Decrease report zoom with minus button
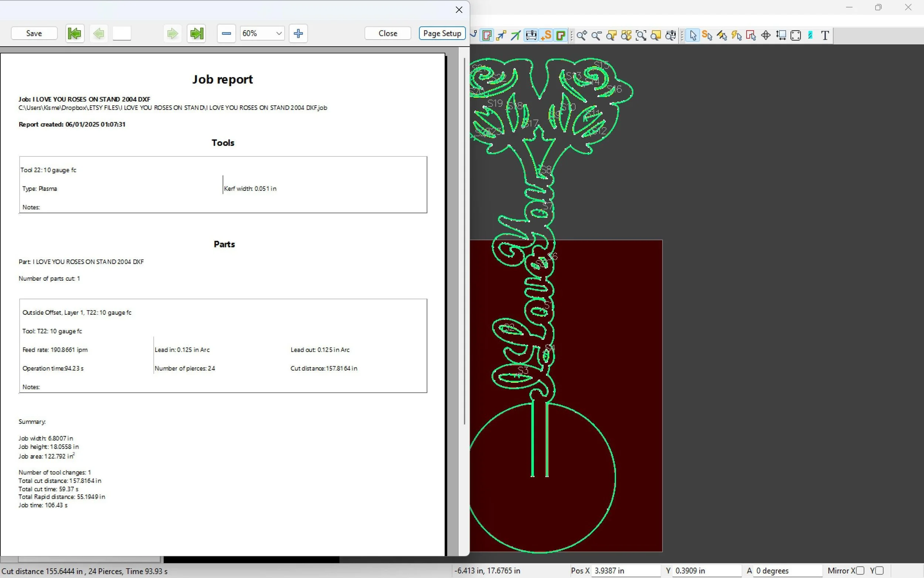The height and width of the screenshot is (578, 924). click(226, 34)
